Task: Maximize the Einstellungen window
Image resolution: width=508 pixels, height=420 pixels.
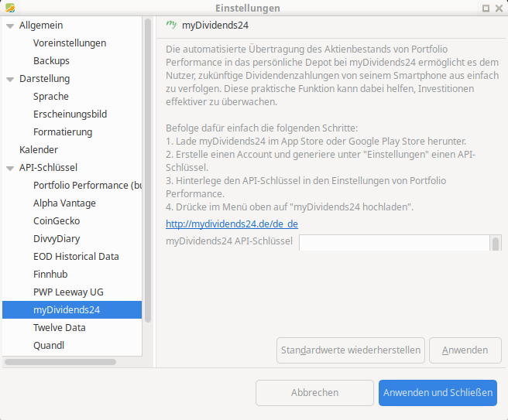Action: click(486, 9)
